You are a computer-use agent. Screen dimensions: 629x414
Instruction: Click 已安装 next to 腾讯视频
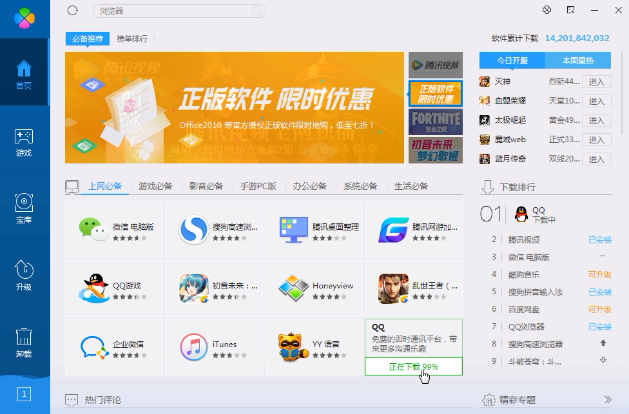(600, 240)
